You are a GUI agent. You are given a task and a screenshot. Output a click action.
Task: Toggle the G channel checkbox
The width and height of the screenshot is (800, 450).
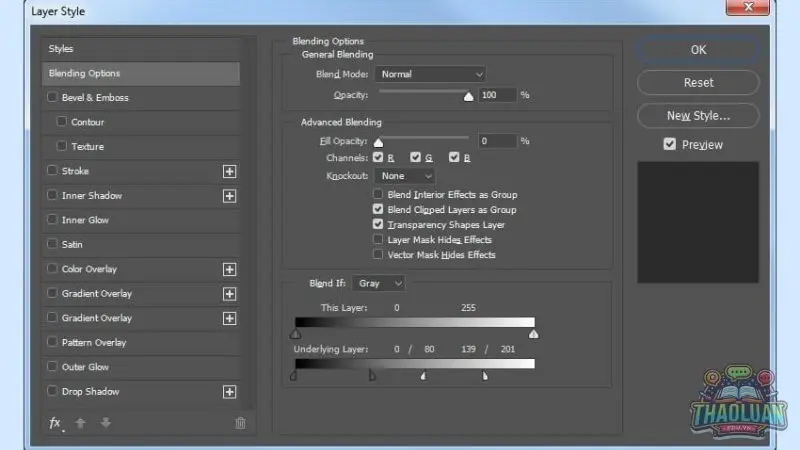click(x=415, y=157)
